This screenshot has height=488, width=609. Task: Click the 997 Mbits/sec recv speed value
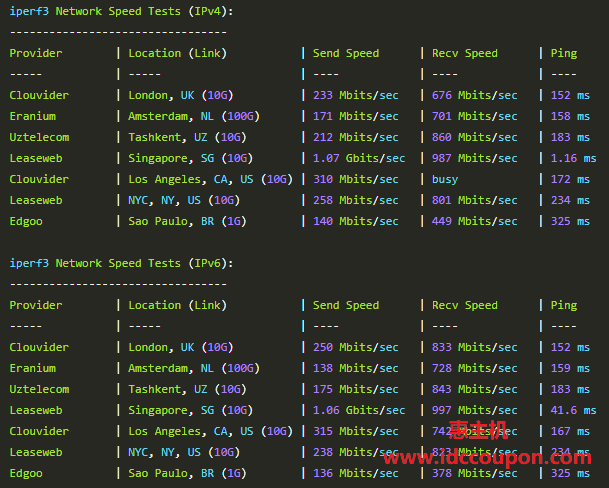pos(475,410)
